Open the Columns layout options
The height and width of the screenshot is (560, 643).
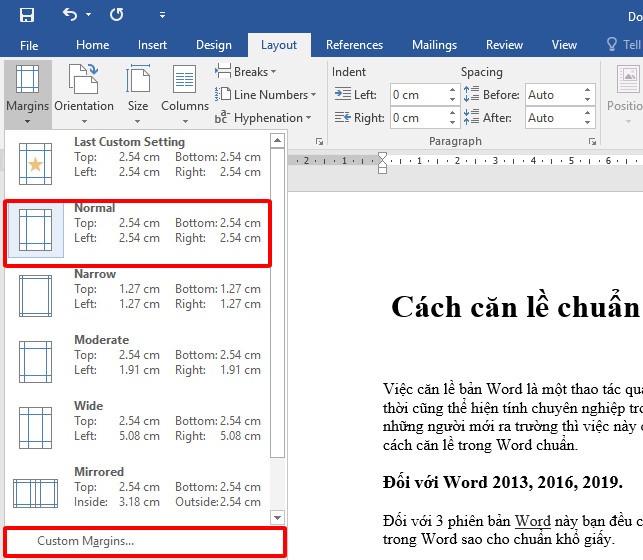click(x=185, y=90)
